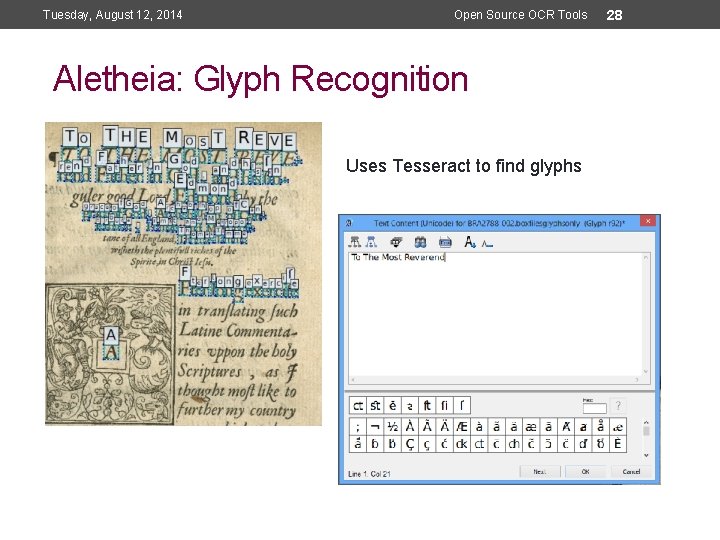Click inside the text area containing 'To The Most Reverend'
The width and height of the screenshot is (720, 540).
click(496, 315)
